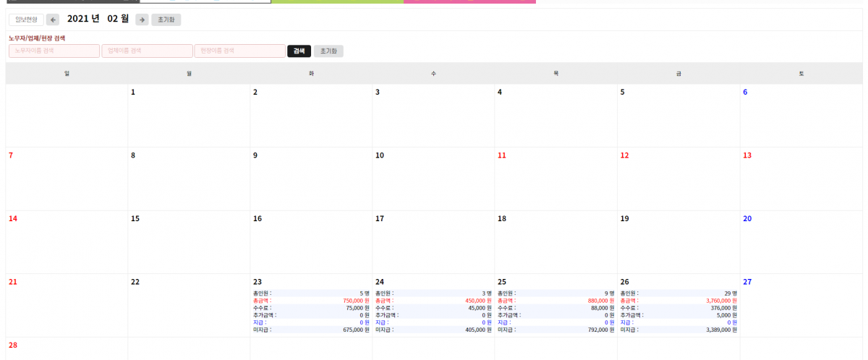868x360 pixels.
Task: Select the 현장이름 검색 text box
Action: [x=239, y=51]
